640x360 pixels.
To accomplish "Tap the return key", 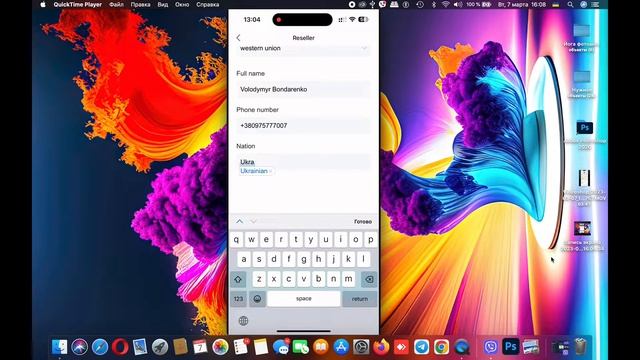I will point(360,299).
